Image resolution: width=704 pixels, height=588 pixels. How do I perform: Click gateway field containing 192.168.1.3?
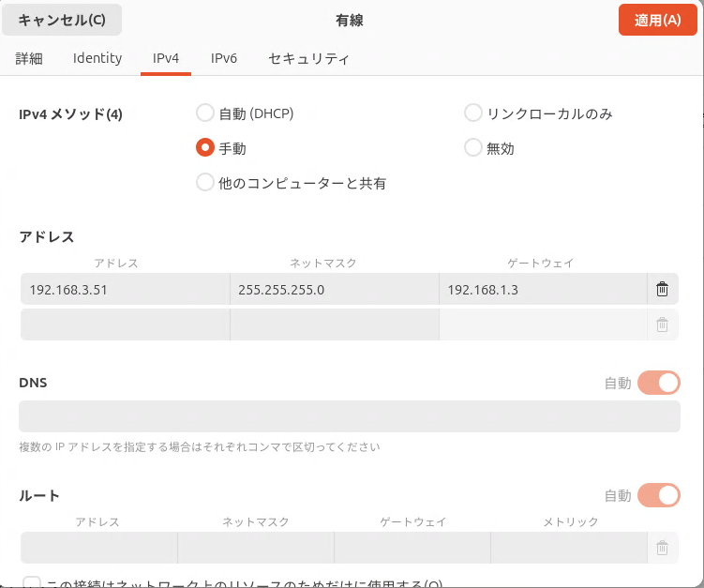click(x=544, y=289)
